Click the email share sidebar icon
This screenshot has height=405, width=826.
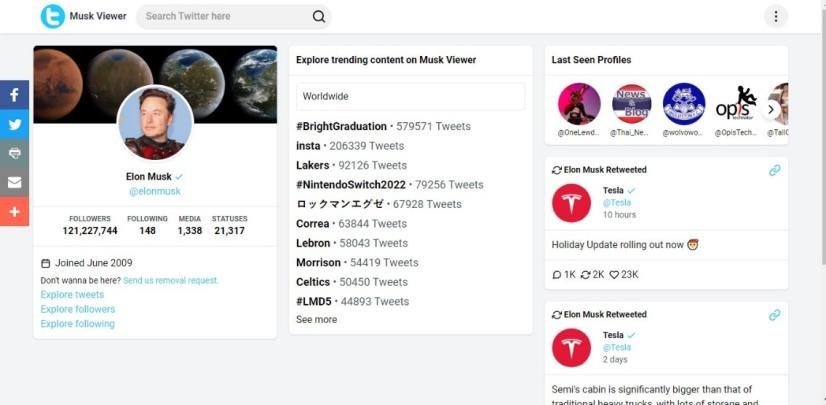click(x=14, y=183)
